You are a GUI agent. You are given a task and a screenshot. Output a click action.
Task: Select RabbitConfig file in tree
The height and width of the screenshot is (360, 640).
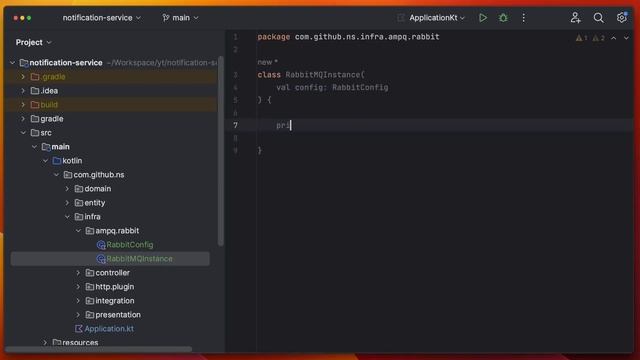click(x=130, y=244)
